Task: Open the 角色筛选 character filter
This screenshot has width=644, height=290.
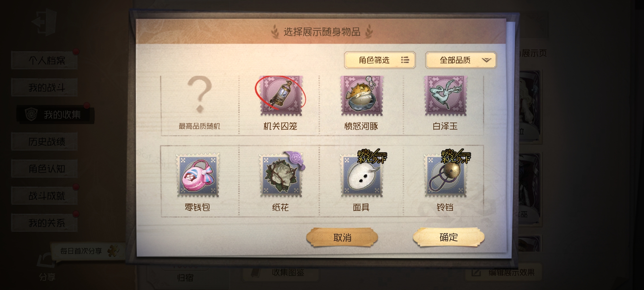Action: (x=380, y=60)
